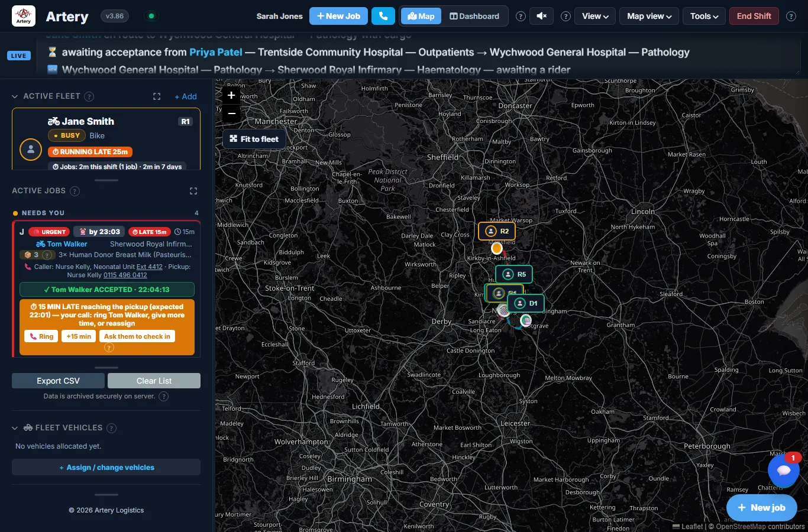
Task: Click the R5 rider map marker
Action: 514,274
